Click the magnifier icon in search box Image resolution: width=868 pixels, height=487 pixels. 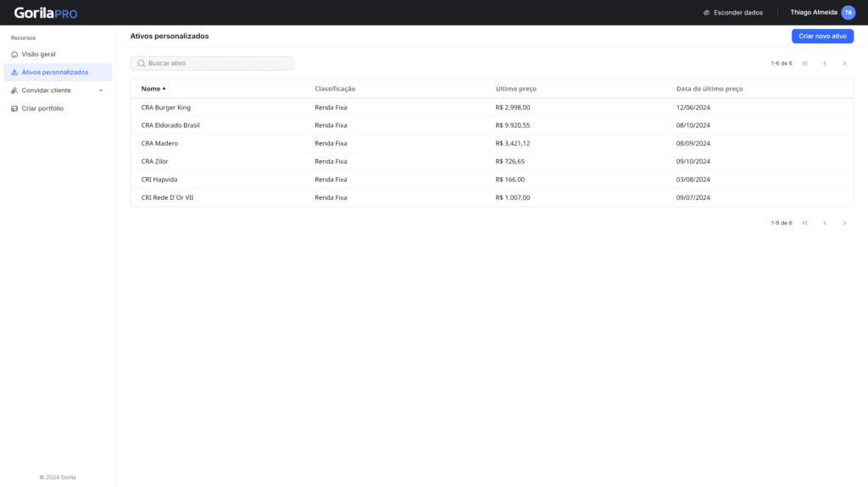[x=142, y=63]
